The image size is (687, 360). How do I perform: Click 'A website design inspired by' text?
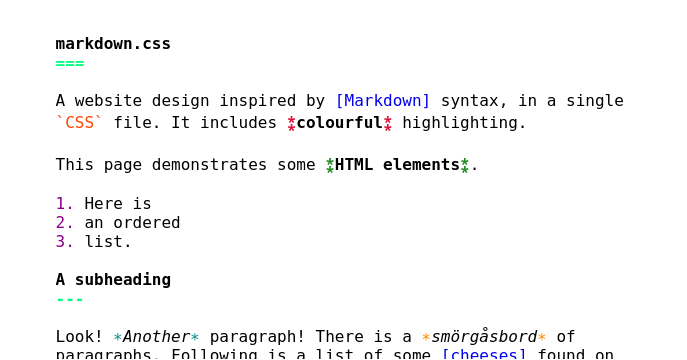coord(190,101)
